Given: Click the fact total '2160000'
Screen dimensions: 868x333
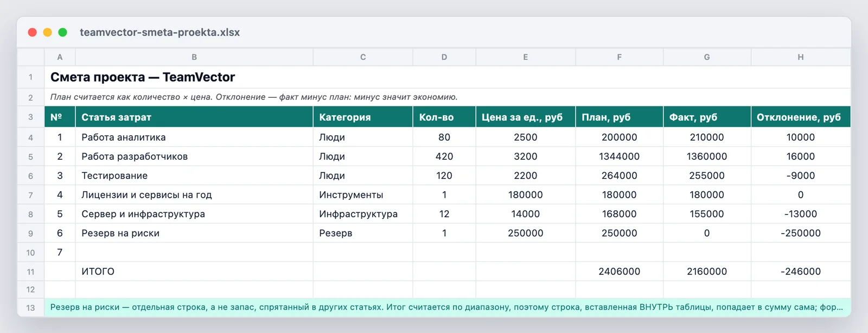Looking at the screenshot, I should coord(707,272).
